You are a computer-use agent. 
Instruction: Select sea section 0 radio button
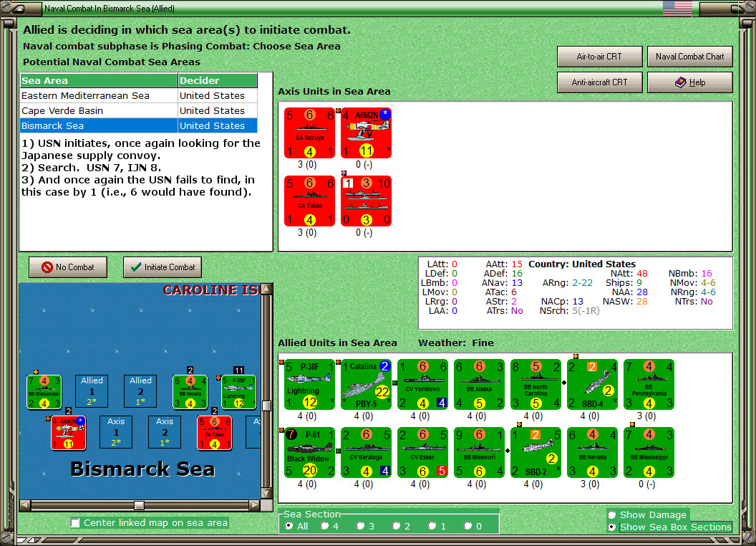click(468, 526)
